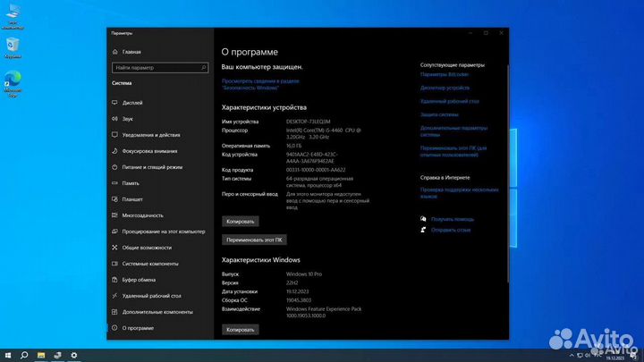Open Удаленный рабочий стол in sidebar
This screenshot has height=362, width=644.
click(152, 296)
